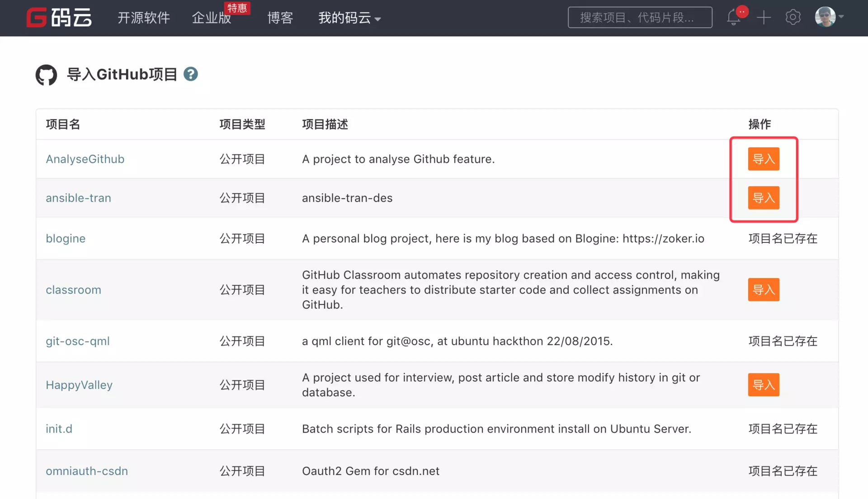Open the 开源软件 menu item
The height and width of the screenshot is (499, 868).
coord(143,18)
